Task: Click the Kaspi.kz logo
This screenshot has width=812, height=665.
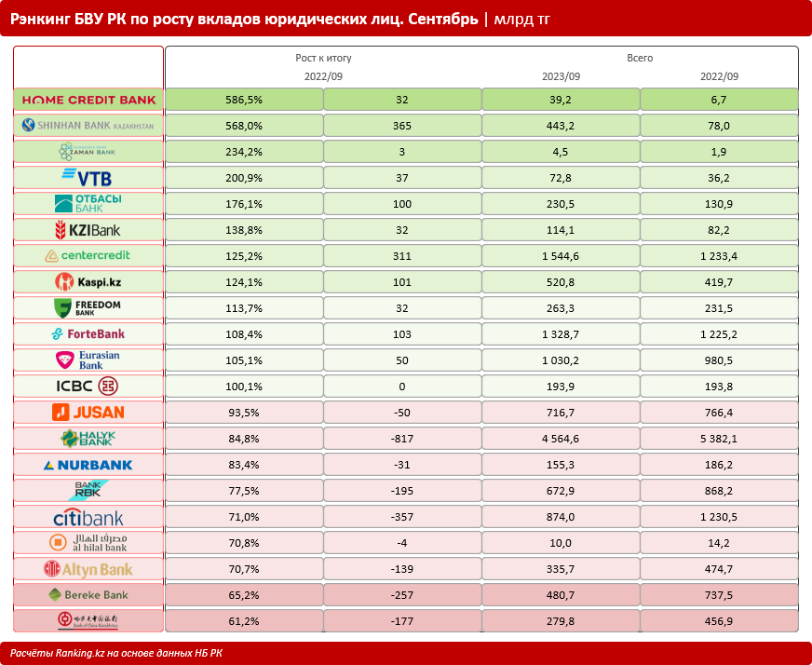Action: (x=88, y=281)
